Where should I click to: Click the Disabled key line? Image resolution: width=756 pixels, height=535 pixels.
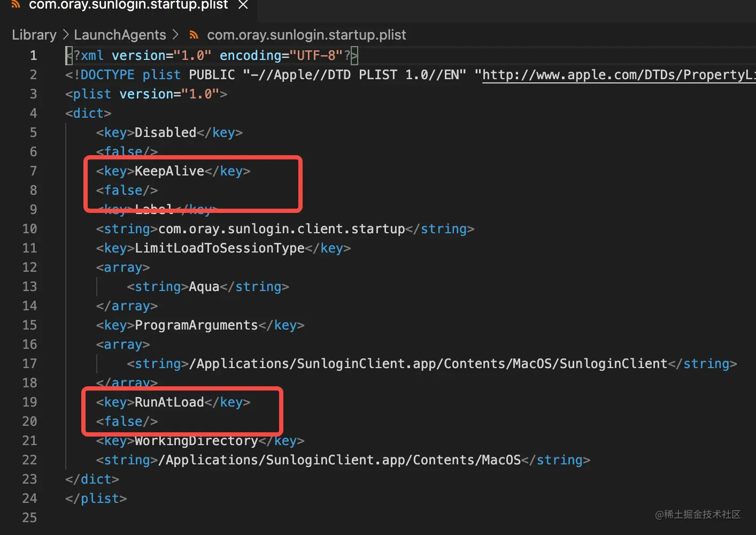point(169,133)
